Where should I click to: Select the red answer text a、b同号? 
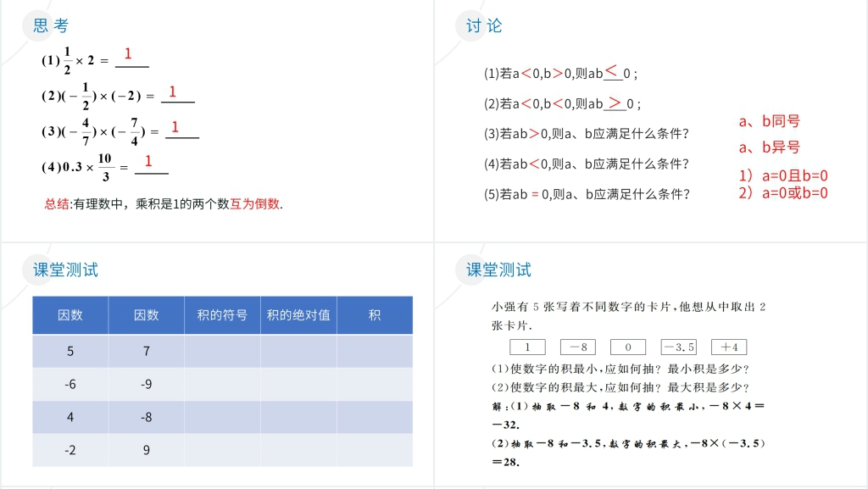[769, 122]
